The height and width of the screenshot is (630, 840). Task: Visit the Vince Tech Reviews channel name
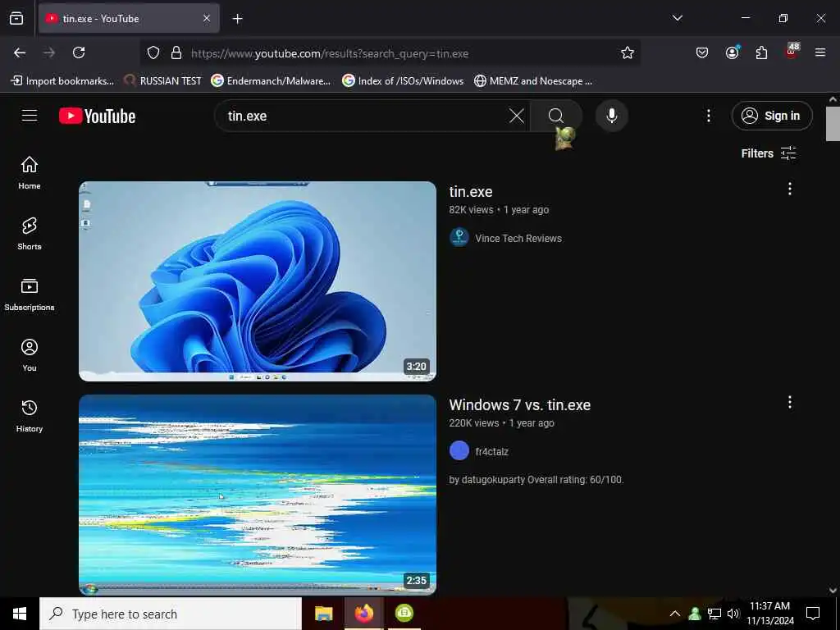coord(518,239)
